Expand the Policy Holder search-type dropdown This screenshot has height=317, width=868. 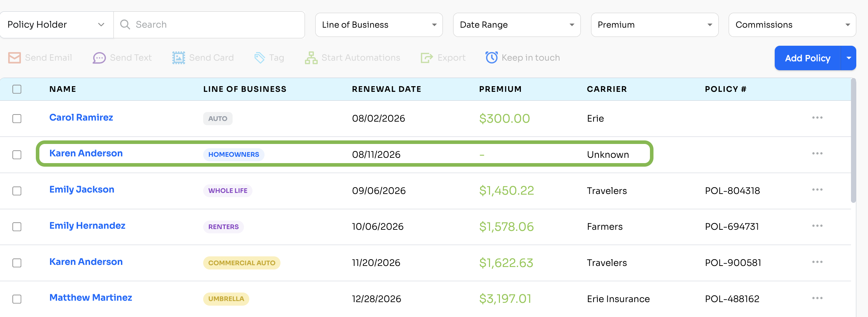(57, 25)
